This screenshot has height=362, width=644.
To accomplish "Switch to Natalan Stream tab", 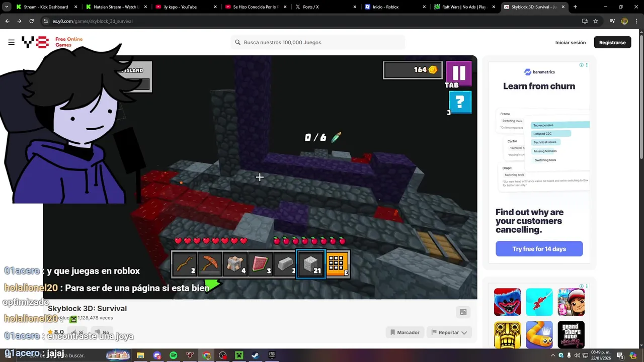I will [x=115, y=7].
